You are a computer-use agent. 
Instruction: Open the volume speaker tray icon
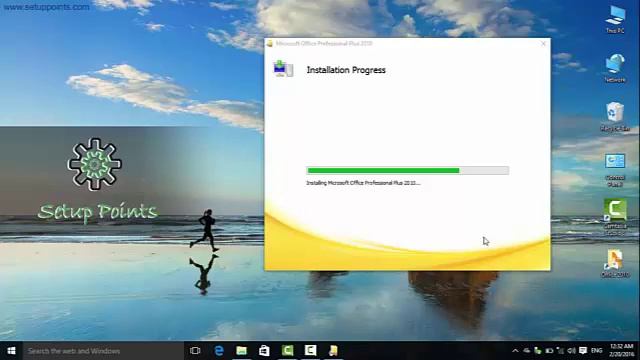tap(571, 351)
